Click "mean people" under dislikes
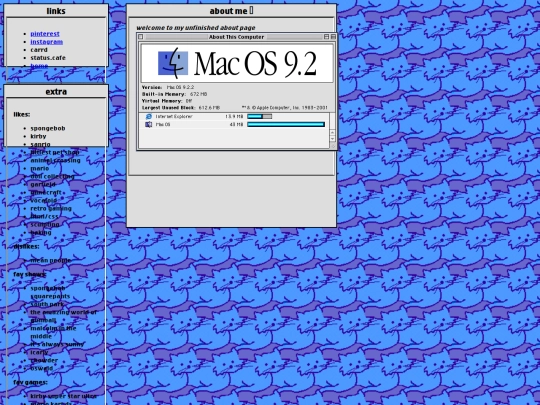This screenshot has width=540, height=405. point(51,260)
